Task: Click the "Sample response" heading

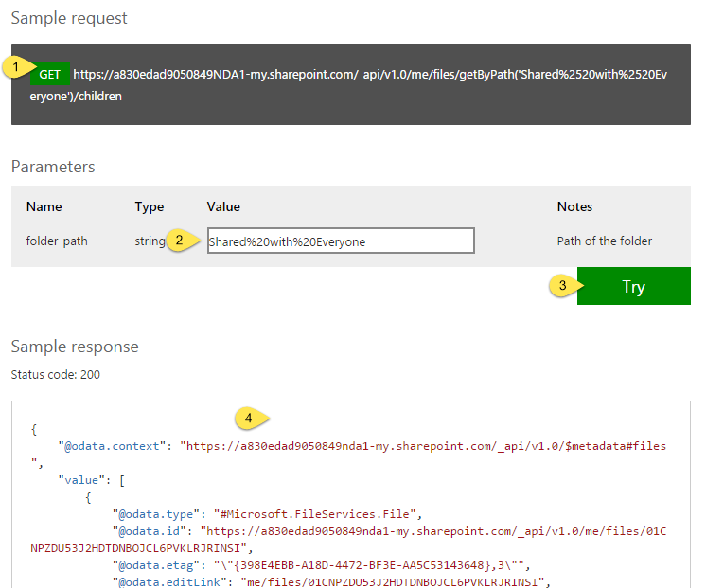Action: point(75,347)
